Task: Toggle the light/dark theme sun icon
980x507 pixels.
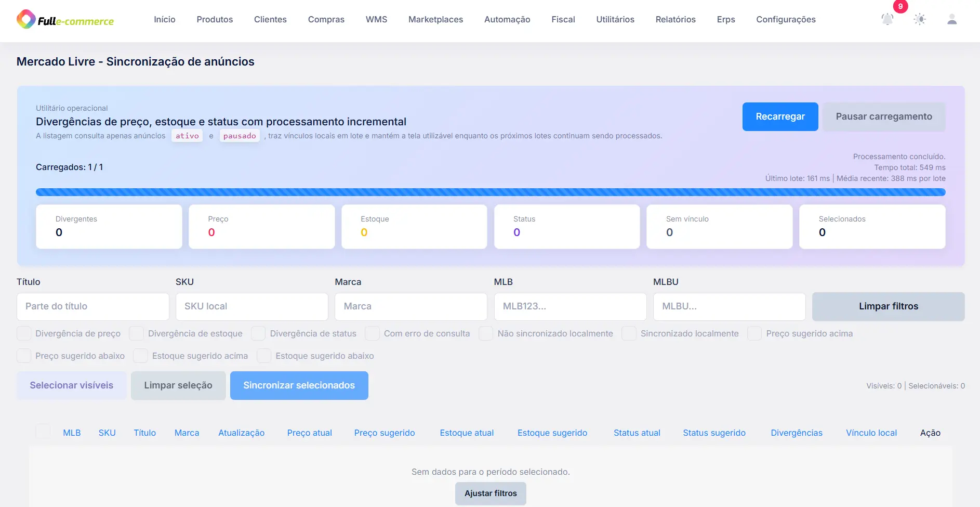Action: tap(920, 20)
